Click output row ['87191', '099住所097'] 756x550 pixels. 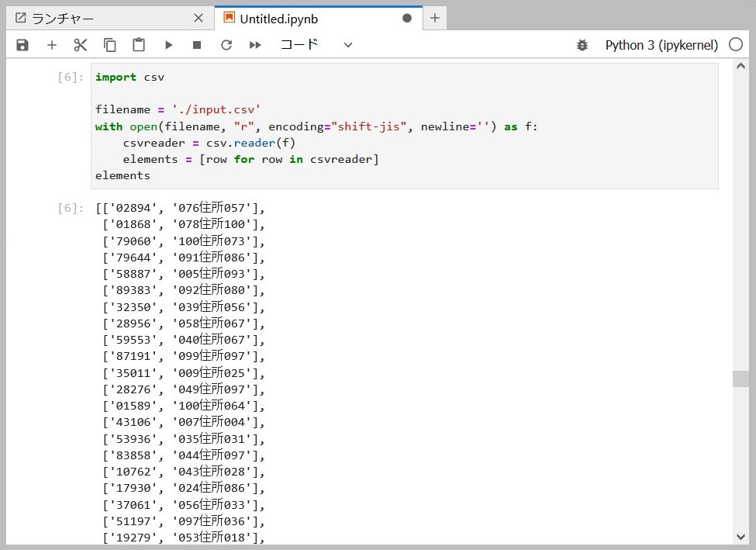[x=184, y=356]
